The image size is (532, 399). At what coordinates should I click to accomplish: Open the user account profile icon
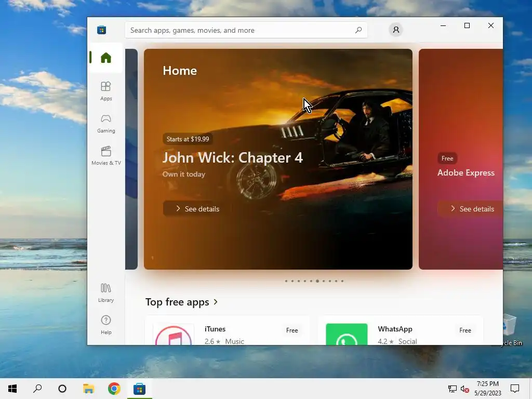[396, 30]
